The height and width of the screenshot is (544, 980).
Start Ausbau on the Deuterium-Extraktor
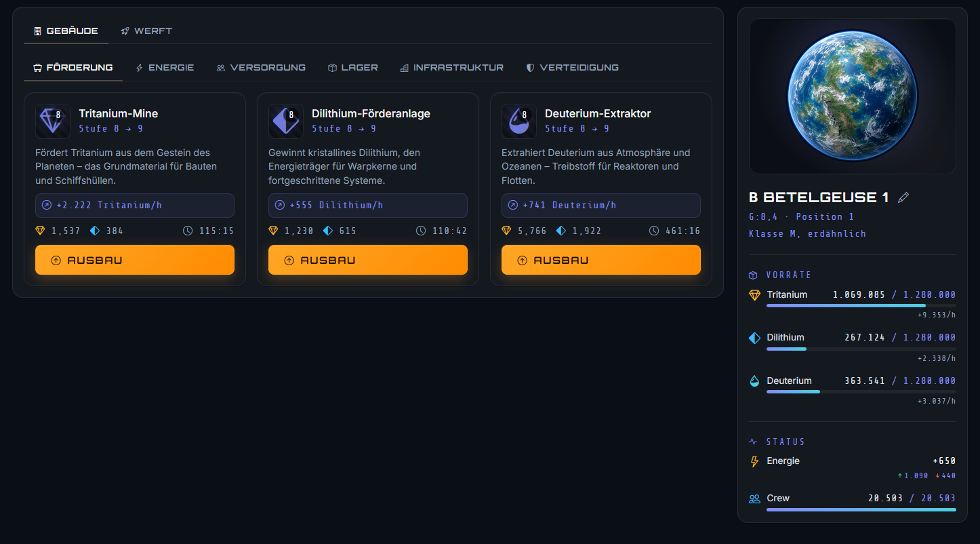[x=601, y=260]
